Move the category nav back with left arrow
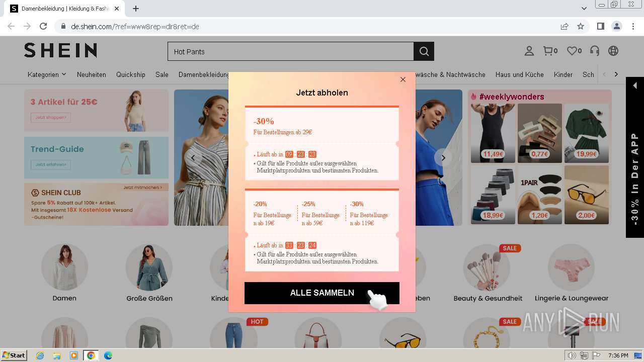 click(x=604, y=74)
